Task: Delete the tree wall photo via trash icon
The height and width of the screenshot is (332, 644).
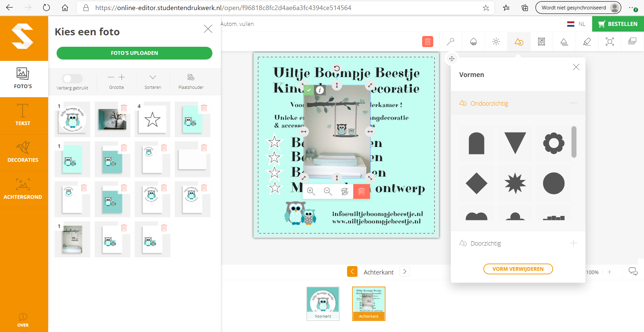Action: click(x=124, y=108)
